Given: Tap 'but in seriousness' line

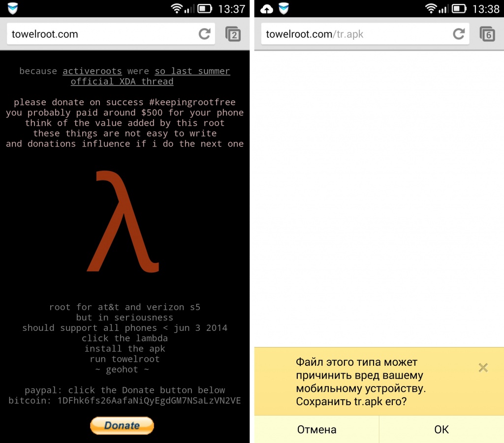Looking at the screenshot, I should coord(125,317).
